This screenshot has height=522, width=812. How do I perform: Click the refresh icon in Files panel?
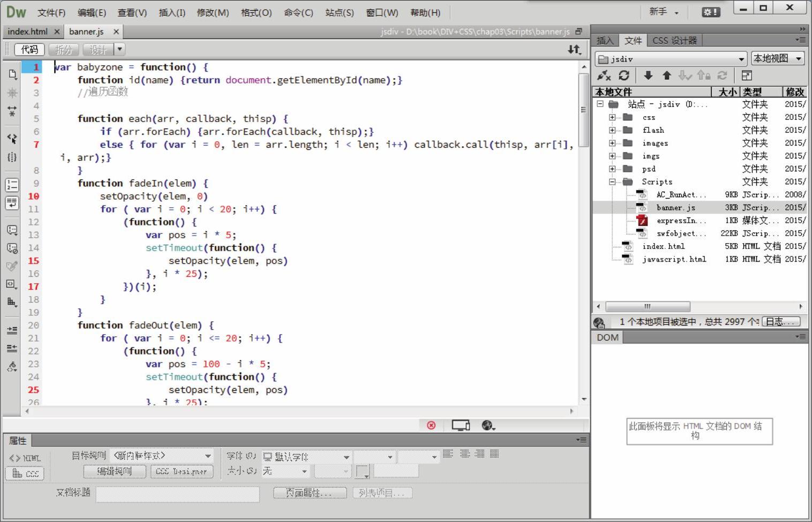624,75
